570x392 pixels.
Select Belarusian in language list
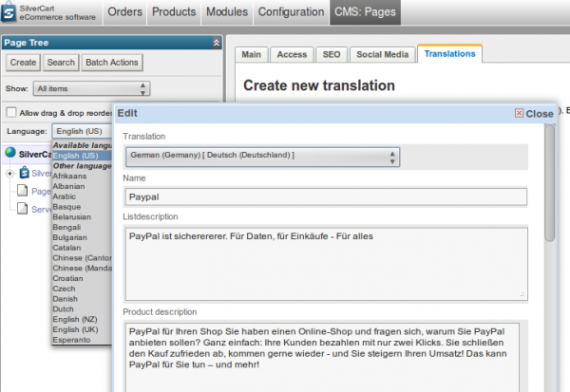(x=82, y=217)
